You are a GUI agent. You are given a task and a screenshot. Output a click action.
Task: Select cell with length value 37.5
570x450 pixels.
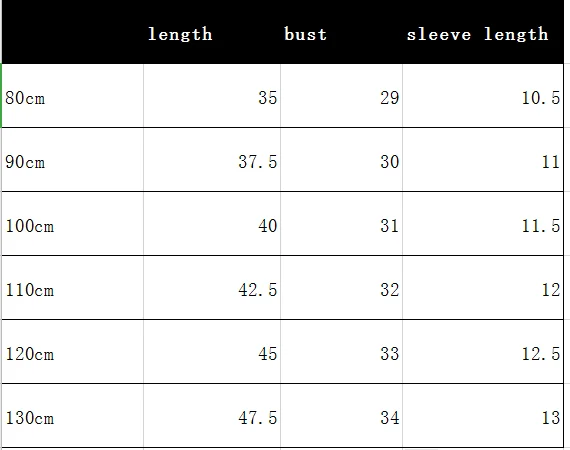[212, 160]
